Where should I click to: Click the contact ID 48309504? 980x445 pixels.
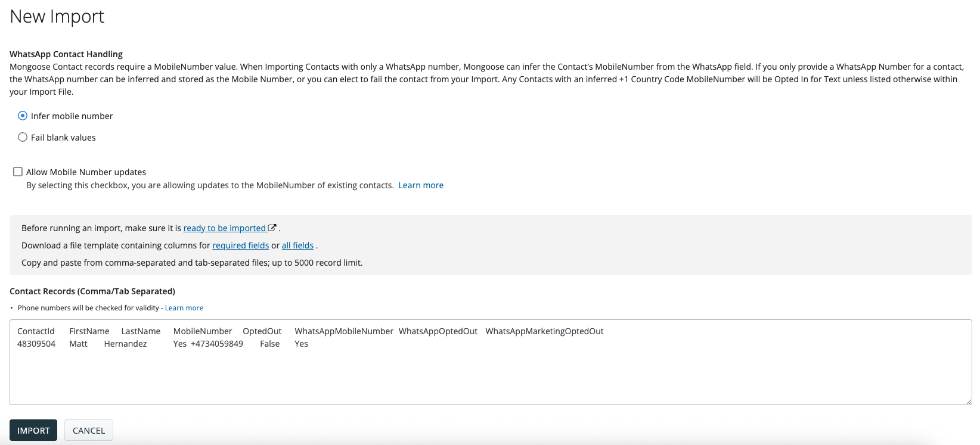(x=36, y=344)
